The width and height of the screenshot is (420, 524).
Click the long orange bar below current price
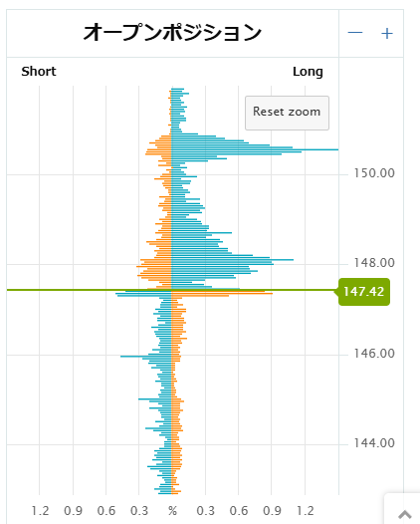(222, 294)
